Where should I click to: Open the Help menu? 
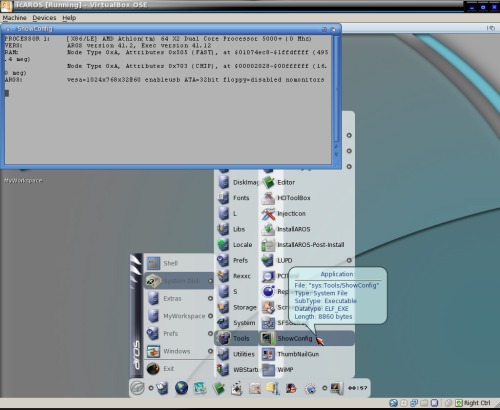[69, 18]
